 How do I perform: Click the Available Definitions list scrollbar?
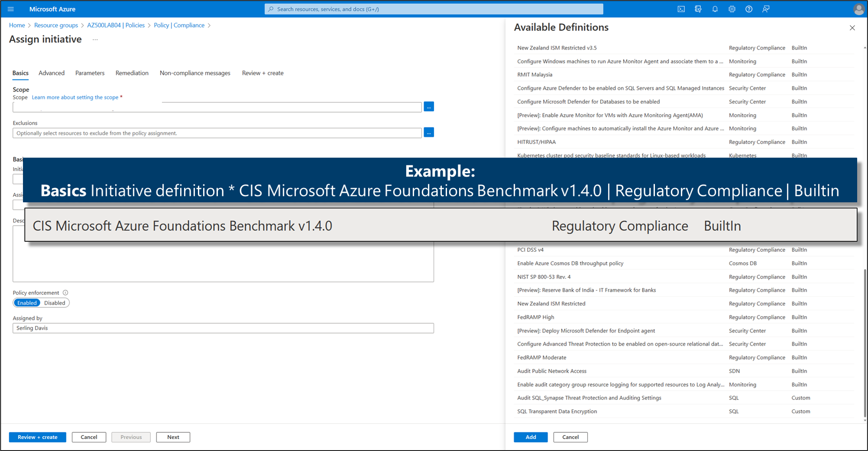click(x=865, y=343)
